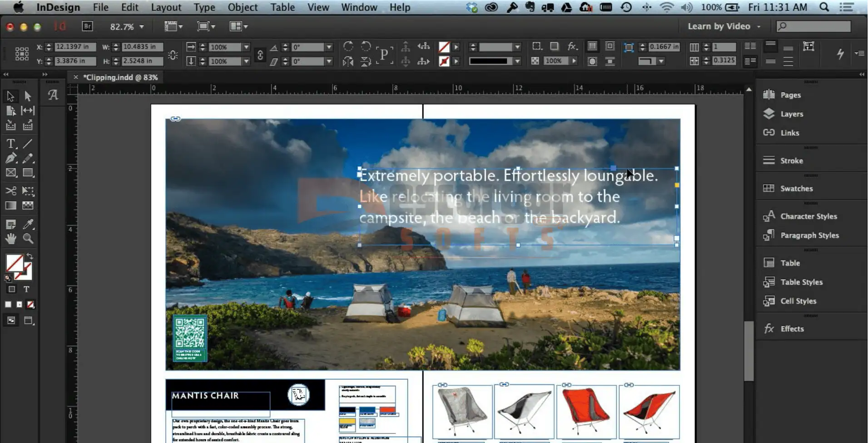Select the Clipping.indd document tab
This screenshot has width=868, height=443.
pos(120,77)
